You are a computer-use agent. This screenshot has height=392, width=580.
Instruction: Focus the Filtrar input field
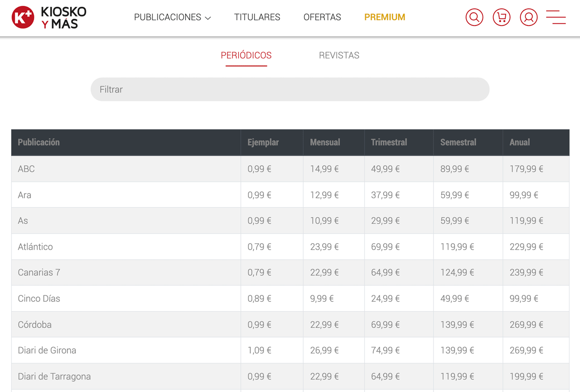tap(290, 89)
